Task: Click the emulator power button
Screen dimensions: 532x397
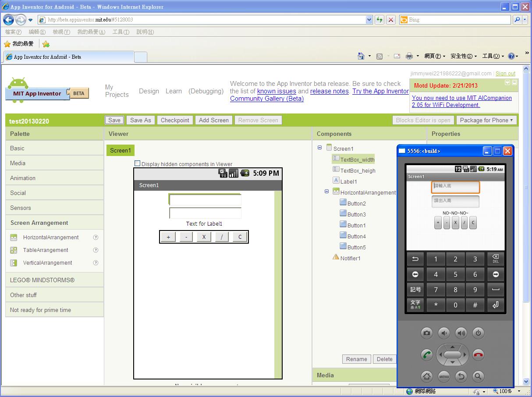Action: click(x=478, y=333)
